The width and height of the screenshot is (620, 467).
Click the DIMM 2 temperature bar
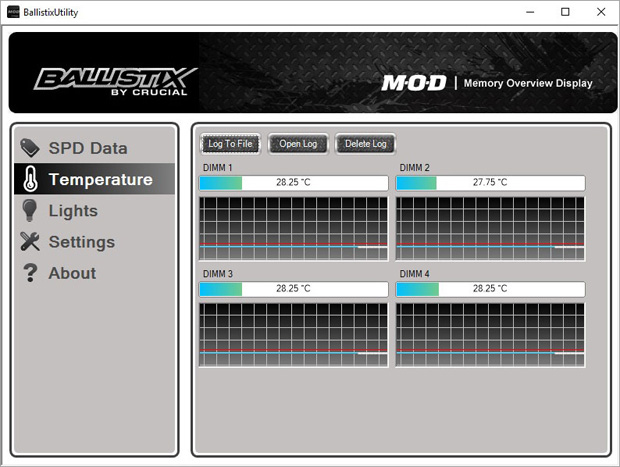[x=490, y=183]
